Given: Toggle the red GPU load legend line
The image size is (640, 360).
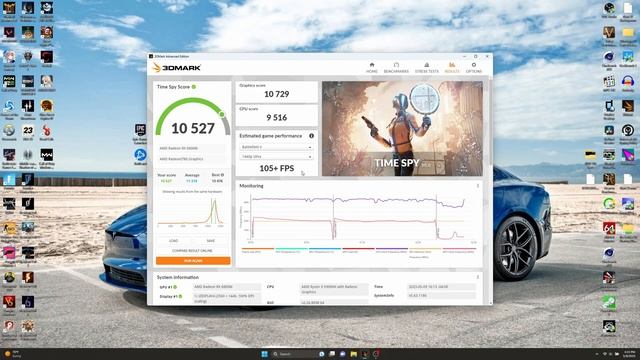Looking at the screenshot, I should [358, 249].
